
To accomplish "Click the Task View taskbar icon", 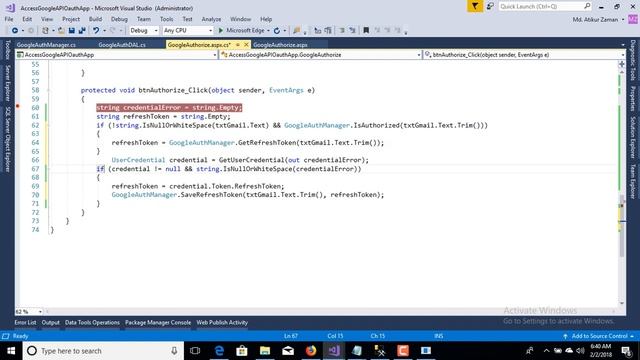I will pos(195,351).
